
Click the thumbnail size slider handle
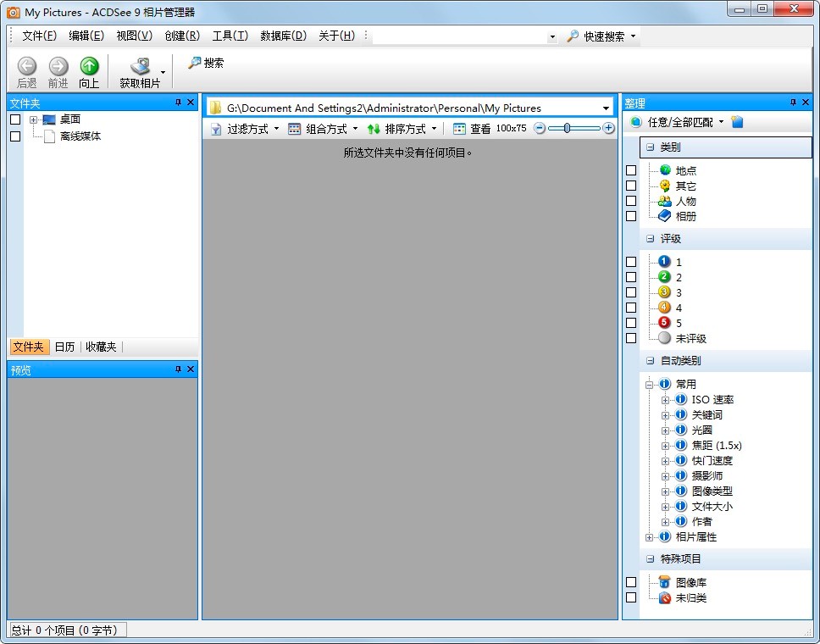[x=567, y=128]
